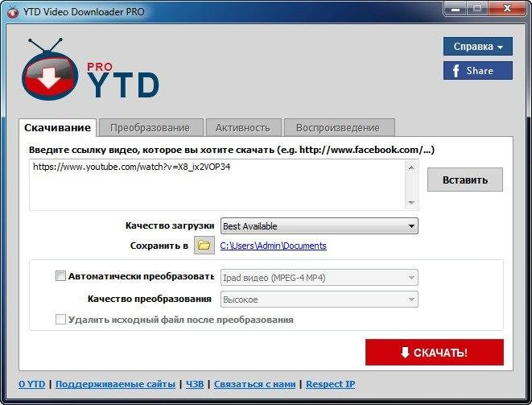The image size is (532, 405).
Task: Open Поддерживаемые сайты link
Action: (x=115, y=384)
